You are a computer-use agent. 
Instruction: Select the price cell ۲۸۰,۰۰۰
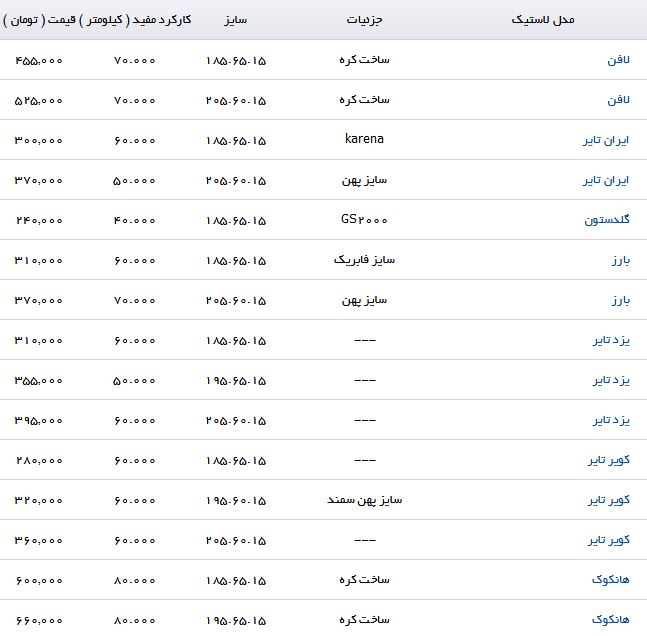tap(39, 461)
